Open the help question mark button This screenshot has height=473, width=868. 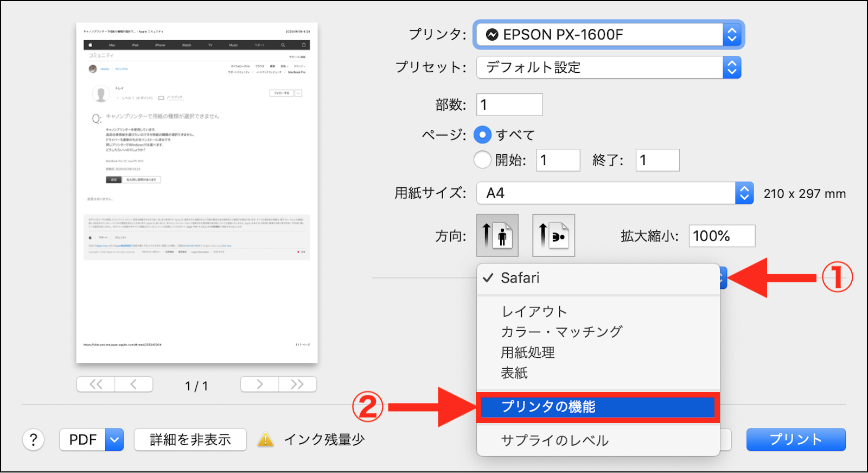pyautogui.click(x=33, y=439)
